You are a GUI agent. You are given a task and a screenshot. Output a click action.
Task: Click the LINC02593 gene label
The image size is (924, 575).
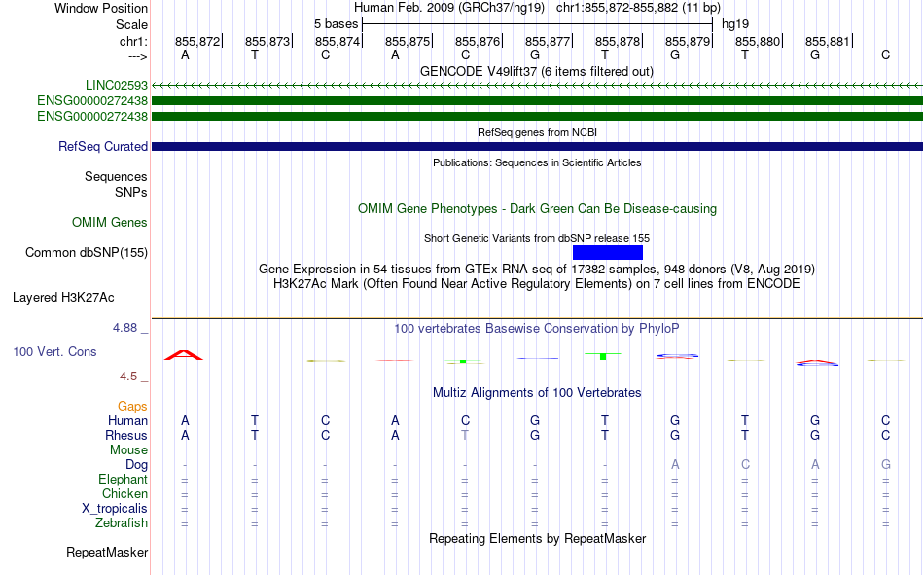(x=116, y=86)
